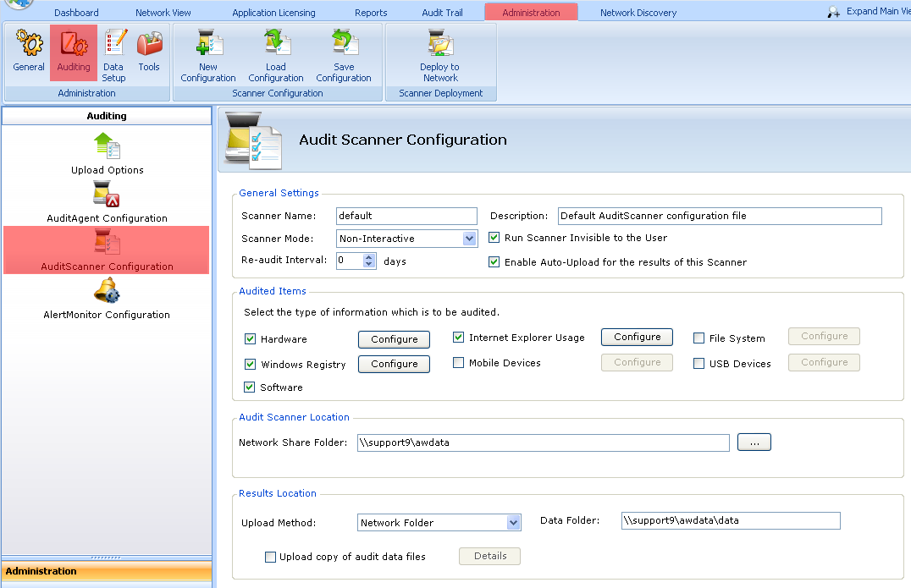This screenshot has width=911, height=588.
Task: Open the Tools toolbox icon
Action: 149,52
